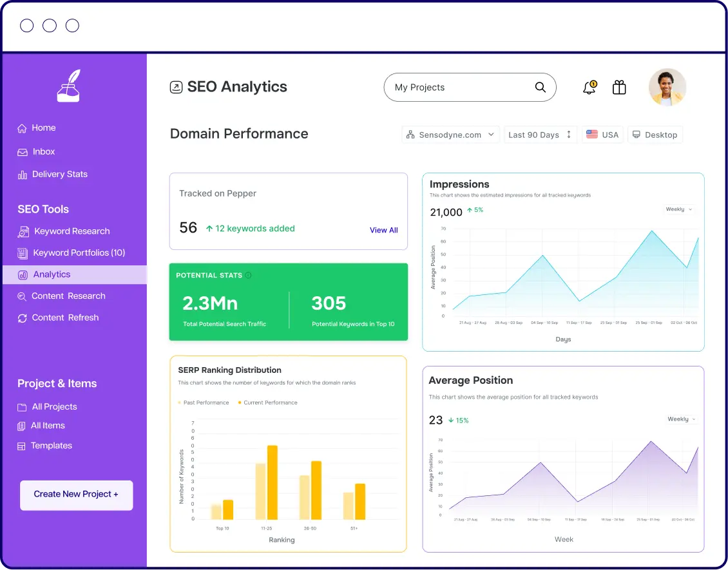Click the 11-25 ranking axis label
This screenshot has height=570, width=728.
tap(267, 529)
